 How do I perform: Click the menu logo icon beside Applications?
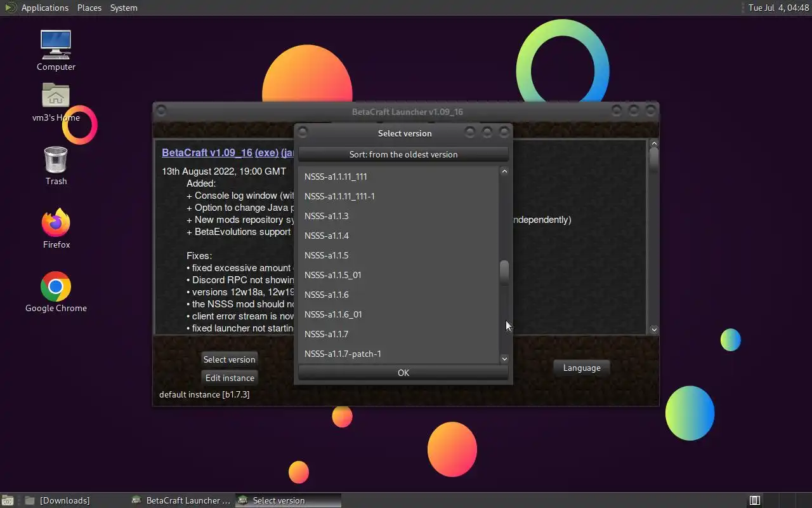[10, 8]
